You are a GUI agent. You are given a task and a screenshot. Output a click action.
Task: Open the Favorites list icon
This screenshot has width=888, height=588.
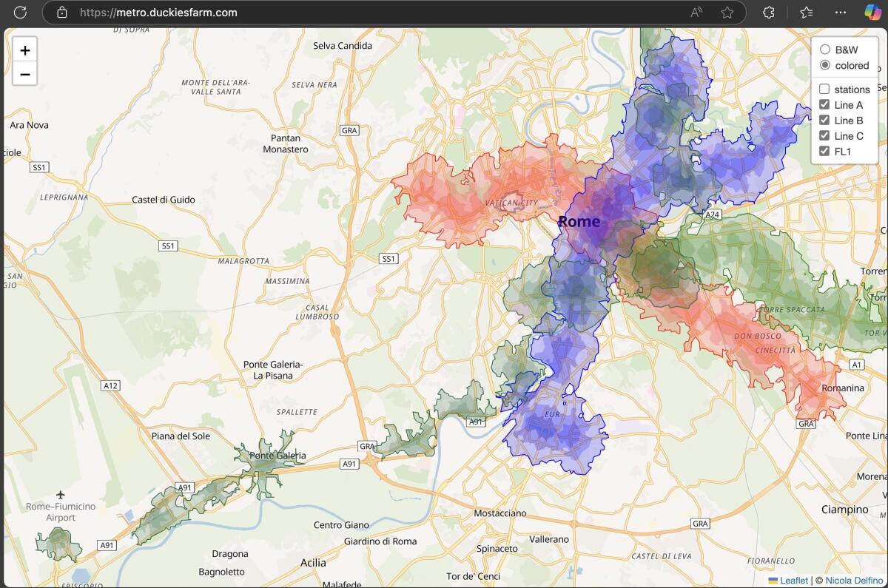pyautogui.click(x=807, y=13)
